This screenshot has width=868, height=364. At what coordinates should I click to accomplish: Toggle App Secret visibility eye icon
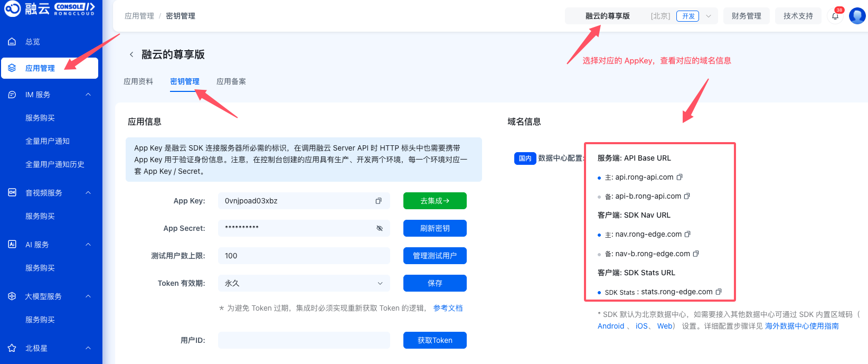click(379, 228)
